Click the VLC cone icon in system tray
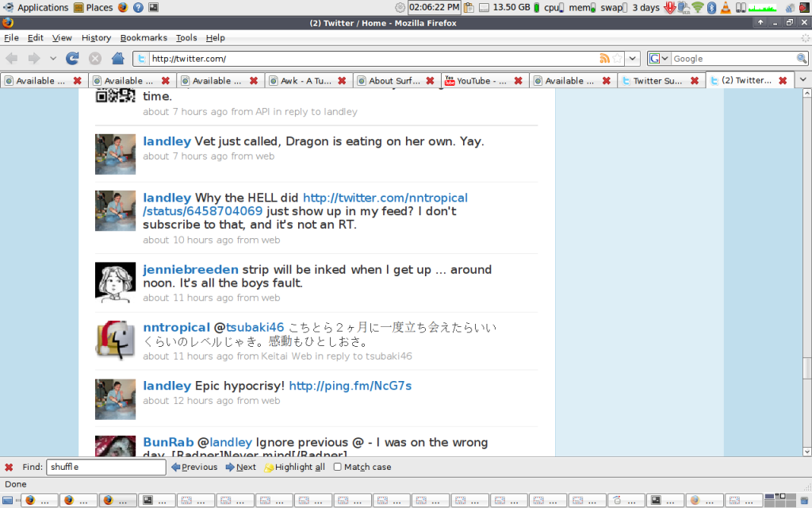Screen dimensions: 812x508 click(x=726, y=7)
